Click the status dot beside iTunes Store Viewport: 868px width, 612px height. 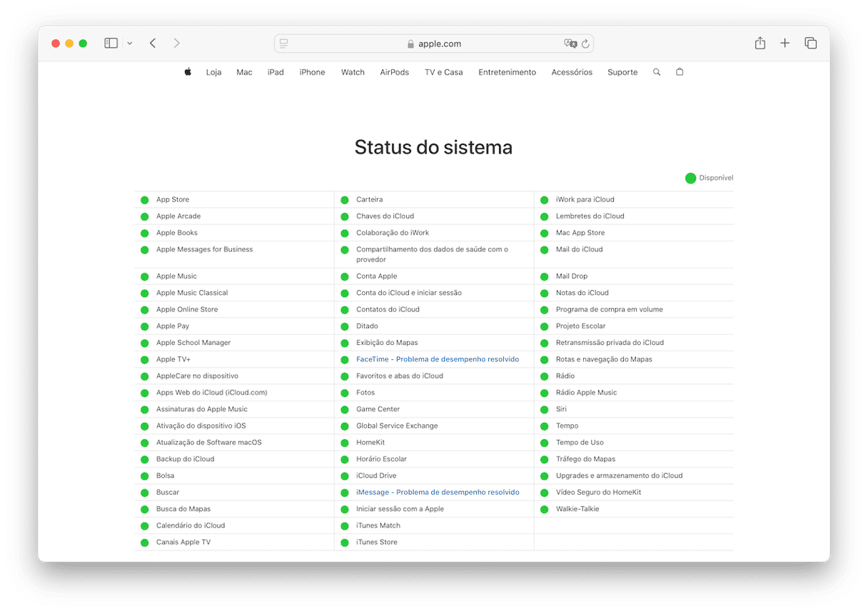pos(344,542)
